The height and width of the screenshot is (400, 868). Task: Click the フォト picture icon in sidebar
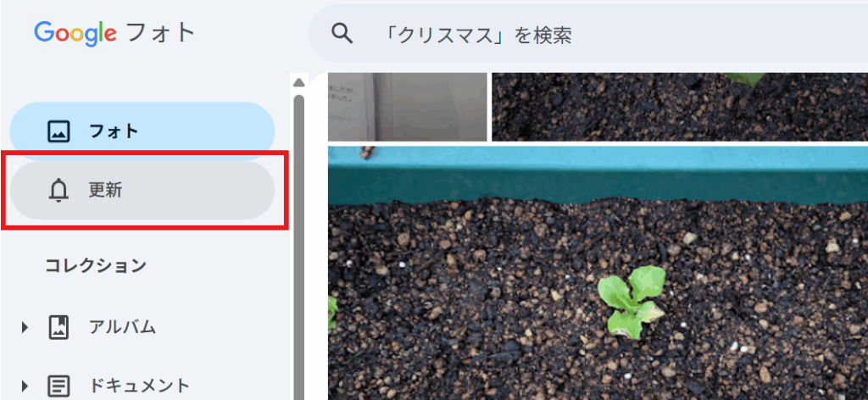tap(58, 131)
